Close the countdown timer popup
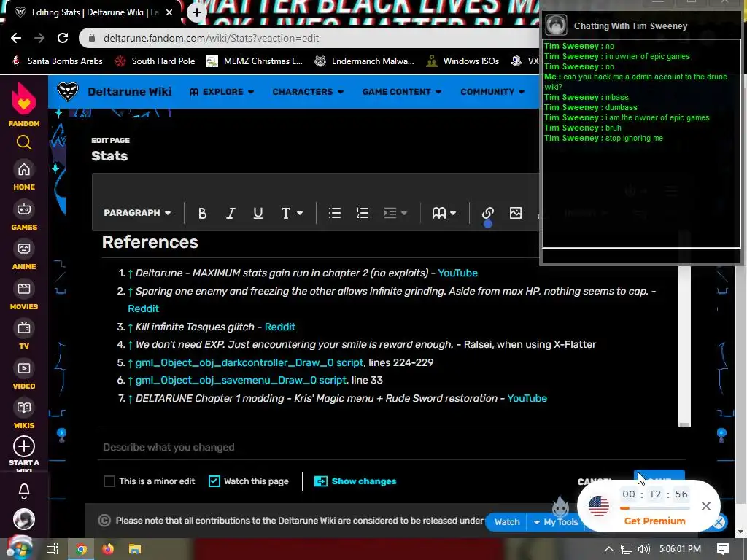This screenshot has height=560, width=747. click(706, 506)
